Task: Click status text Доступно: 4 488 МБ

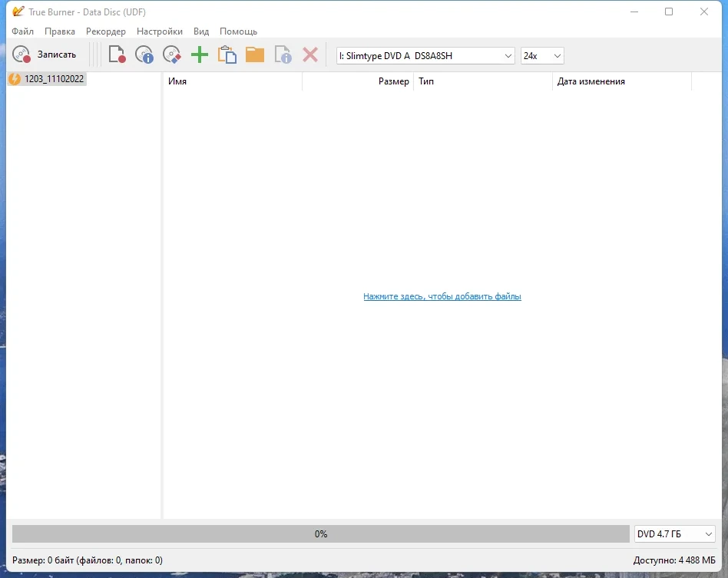Action: 674,560
